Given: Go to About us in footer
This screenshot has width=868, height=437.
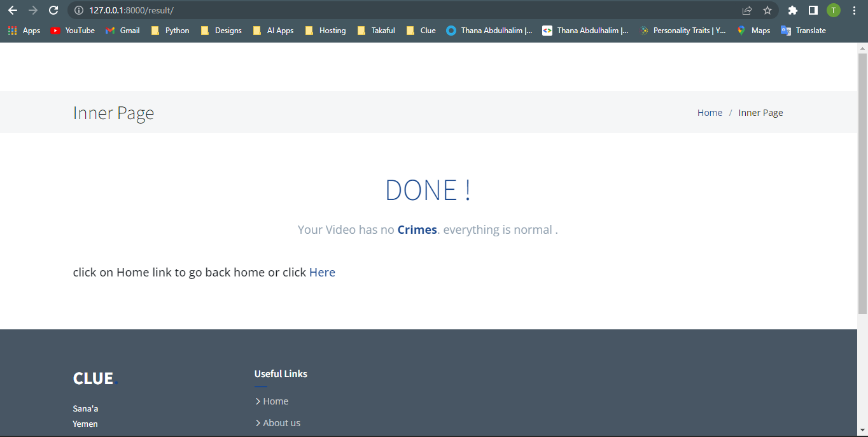Looking at the screenshot, I should tap(281, 423).
